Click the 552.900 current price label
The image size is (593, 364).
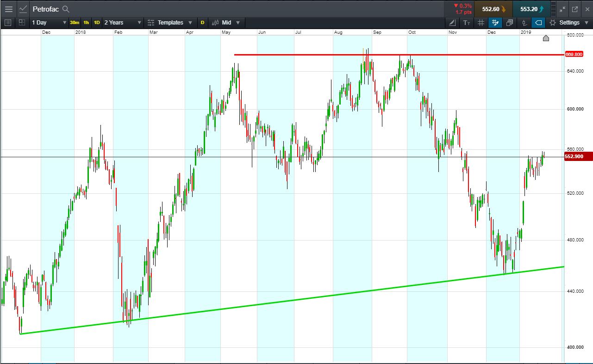(x=578, y=157)
